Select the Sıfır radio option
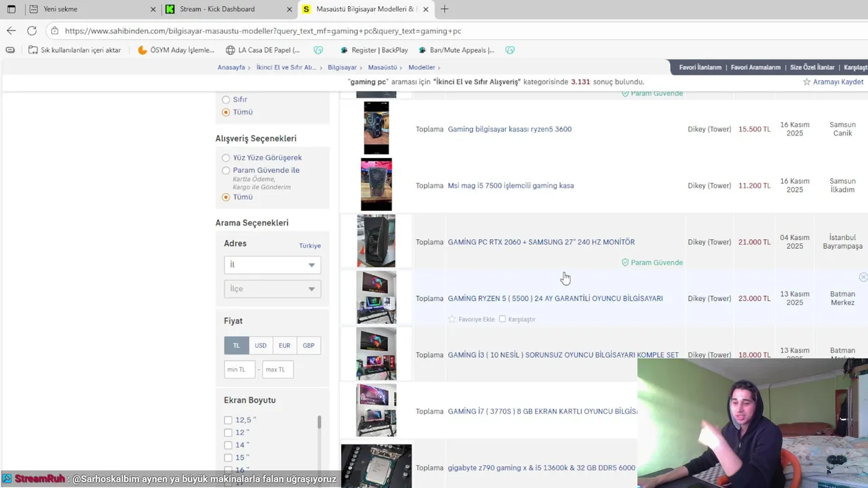868x488 pixels. pyautogui.click(x=226, y=100)
